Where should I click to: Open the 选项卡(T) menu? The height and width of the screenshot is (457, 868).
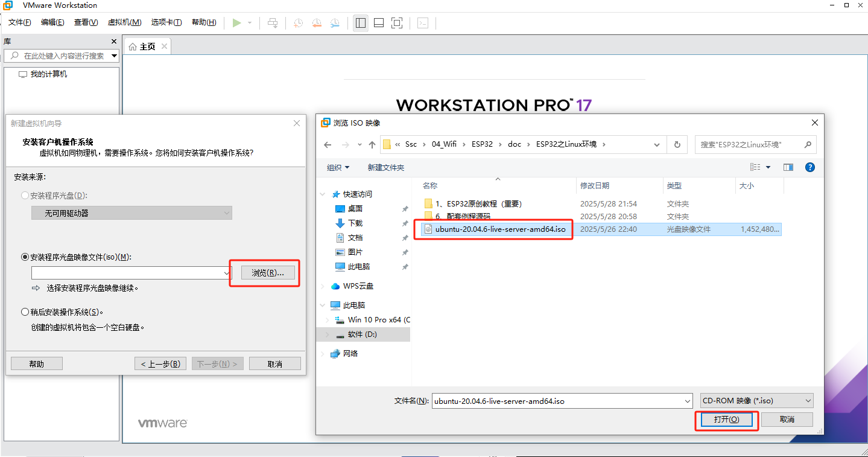(166, 22)
